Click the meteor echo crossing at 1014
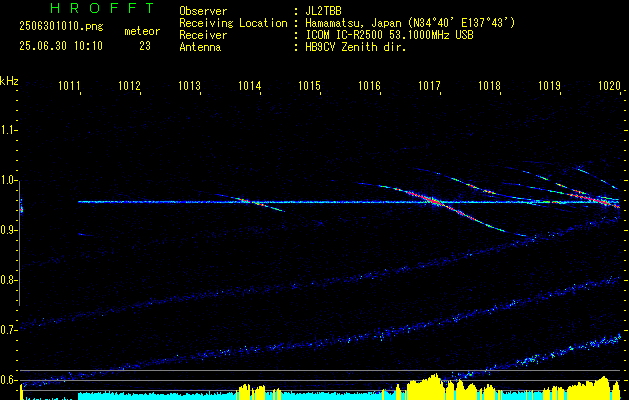The height and width of the screenshot is (400, 629). click(x=252, y=202)
